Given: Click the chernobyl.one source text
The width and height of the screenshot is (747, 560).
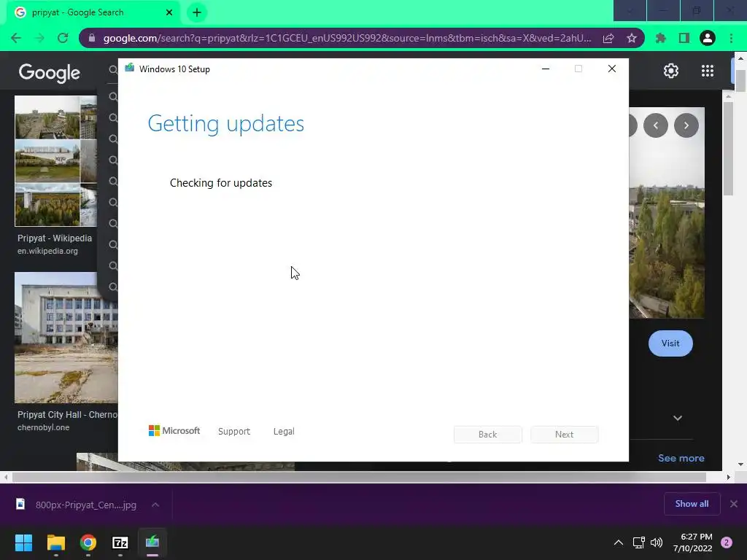Looking at the screenshot, I should (43, 427).
